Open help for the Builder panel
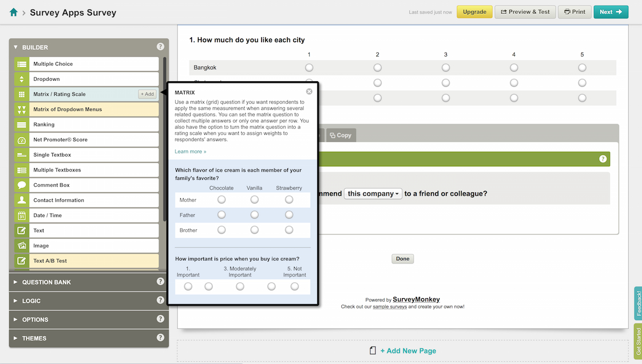This screenshot has height=364, width=642. 160,47
